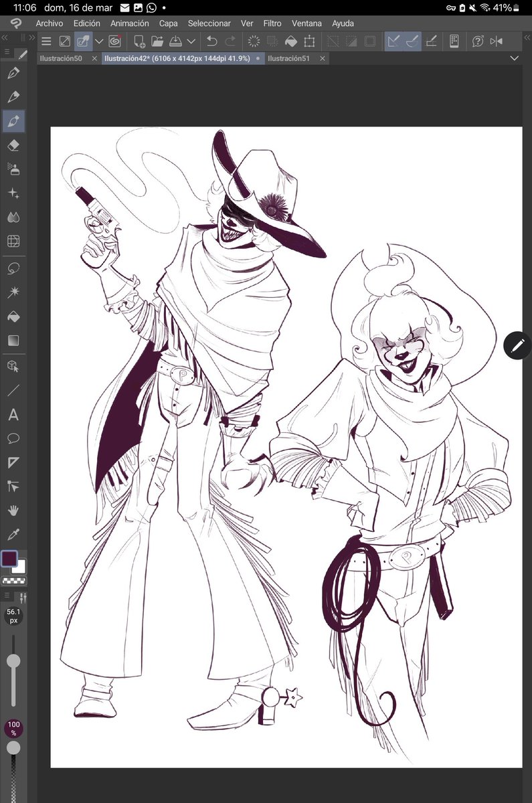Viewport: 532px width, 803px height.
Task: Select the Text tool
Action: tap(13, 415)
